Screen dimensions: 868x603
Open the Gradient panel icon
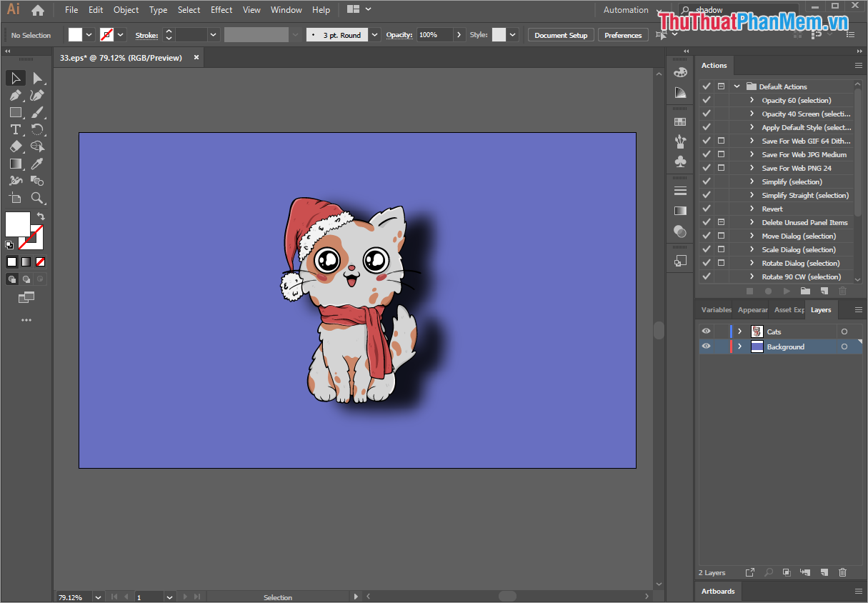(680, 210)
